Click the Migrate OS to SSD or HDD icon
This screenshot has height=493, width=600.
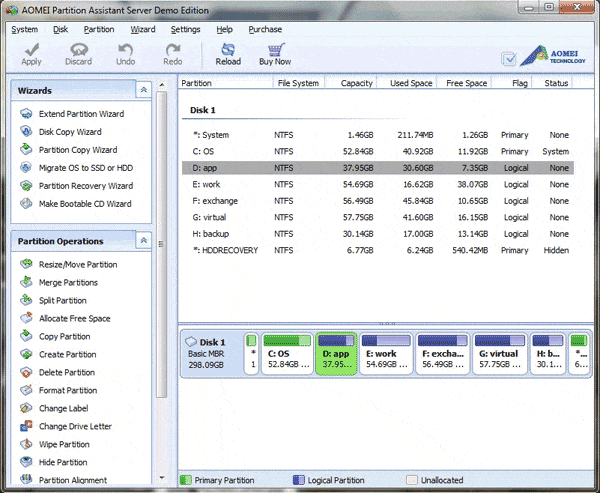tap(26, 168)
